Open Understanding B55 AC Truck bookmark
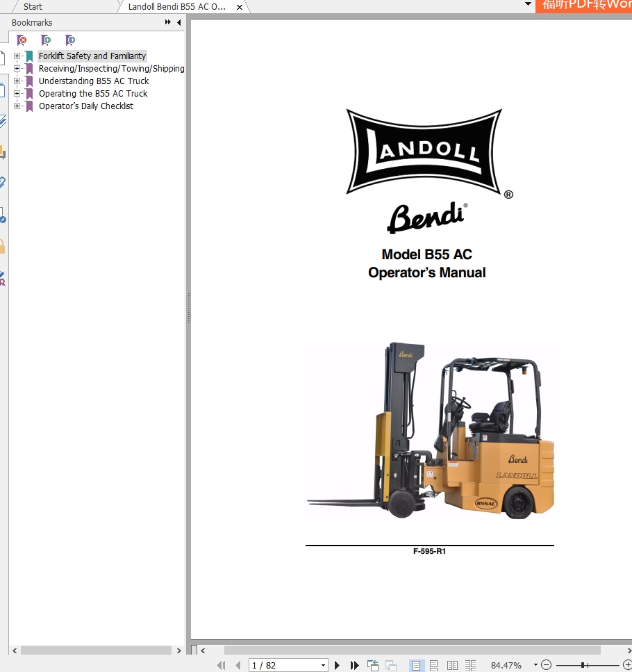 coord(94,81)
